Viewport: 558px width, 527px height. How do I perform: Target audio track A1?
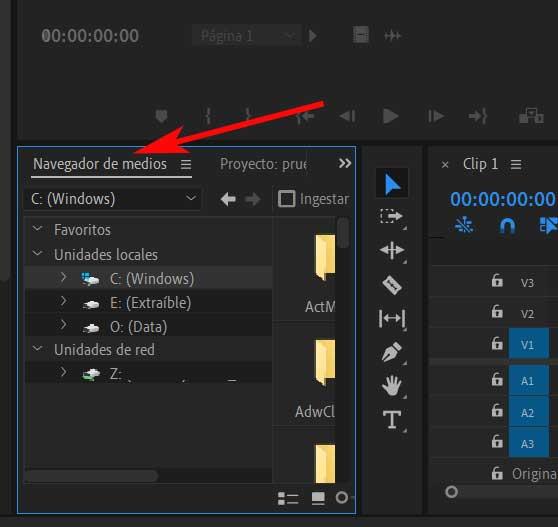[x=528, y=380]
